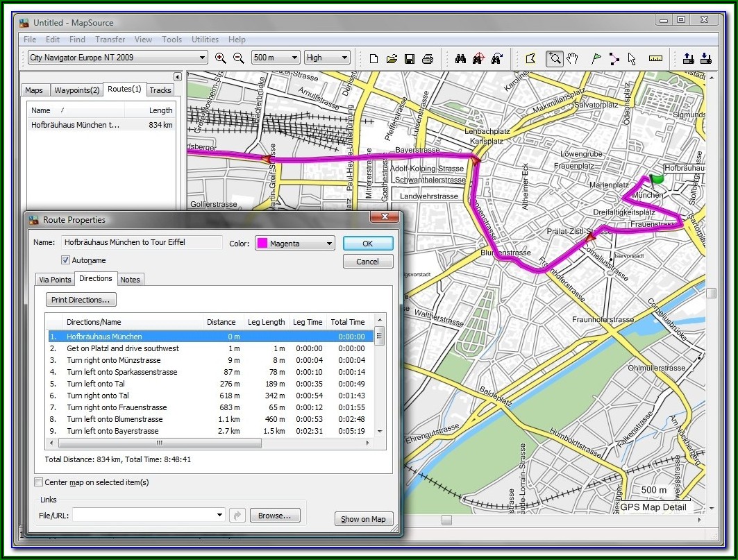The image size is (738, 560).
Task: Click the Print Directions button
Action: pos(81,300)
